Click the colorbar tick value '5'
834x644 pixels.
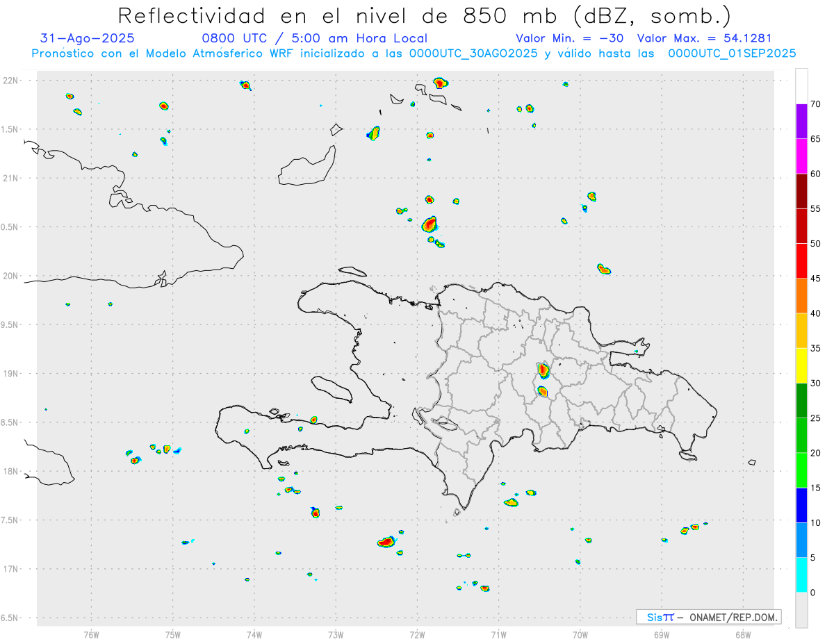click(x=813, y=558)
